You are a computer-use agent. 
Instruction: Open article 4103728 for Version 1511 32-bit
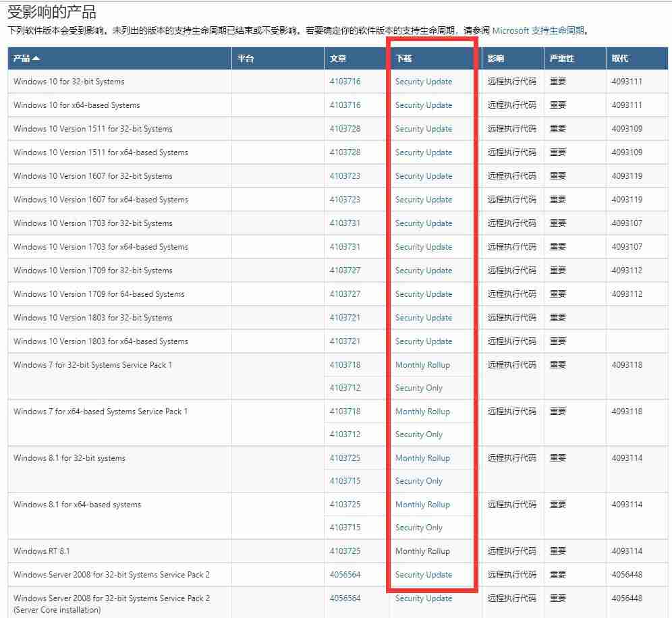point(345,129)
